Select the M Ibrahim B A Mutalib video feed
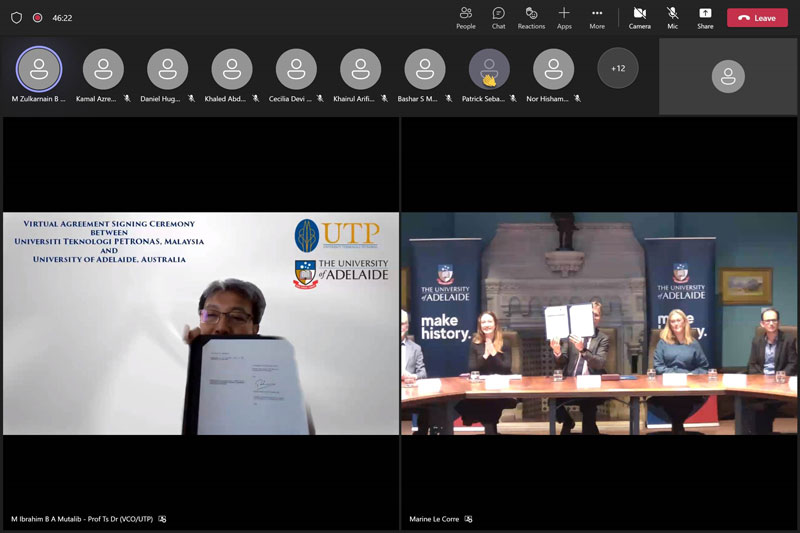The image size is (800, 533). coord(201,323)
